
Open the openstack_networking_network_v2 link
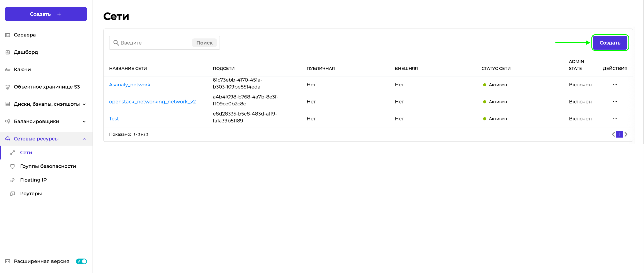(152, 102)
